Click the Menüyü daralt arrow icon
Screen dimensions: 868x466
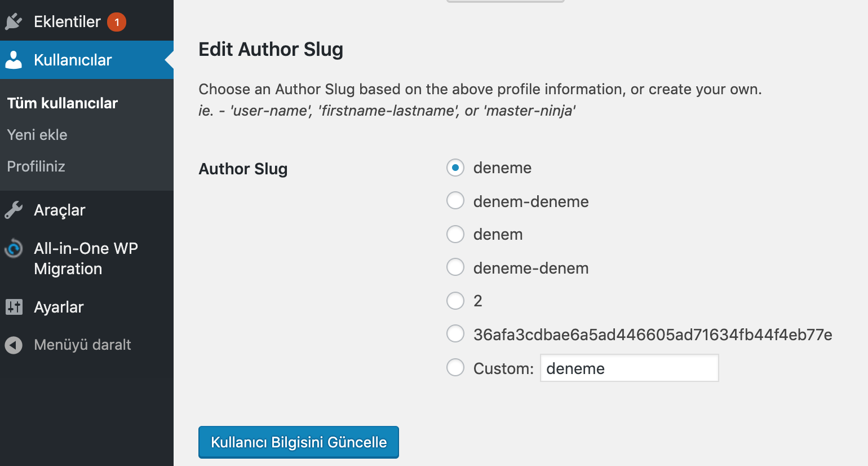pos(14,345)
